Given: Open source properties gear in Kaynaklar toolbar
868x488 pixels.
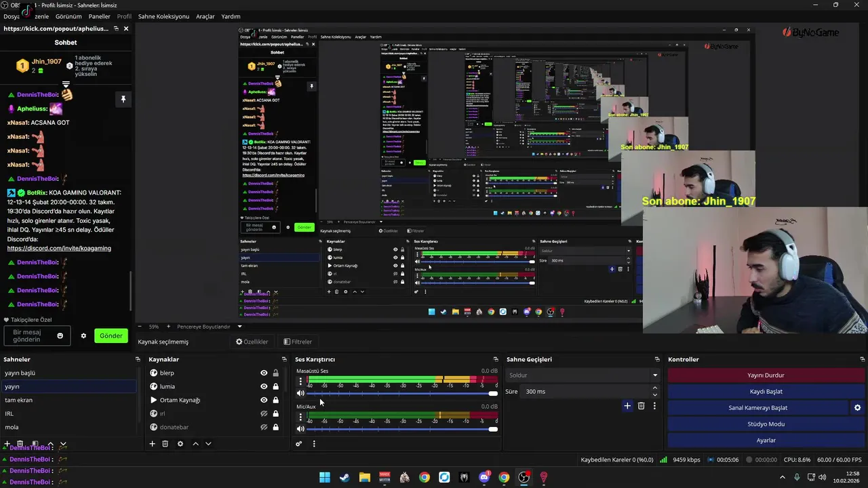Looking at the screenshot, I should pyautogui.click(x=180, y=444).
